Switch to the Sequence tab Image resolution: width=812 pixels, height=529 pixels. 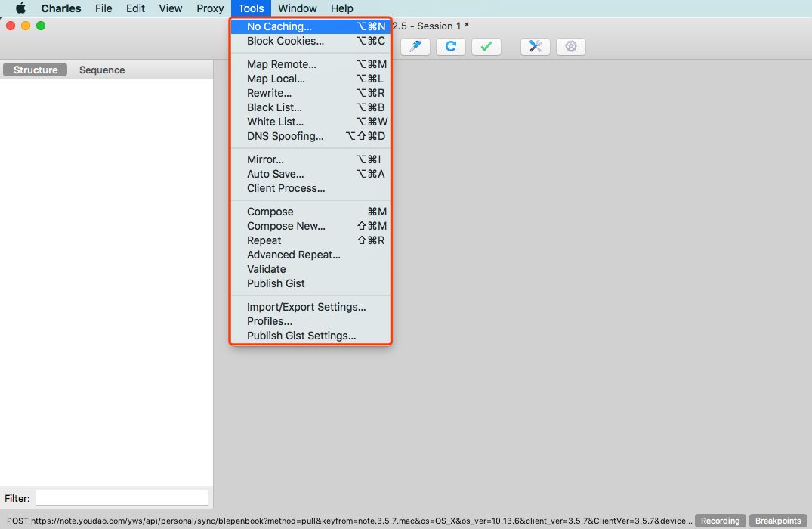tap(102, 70)
